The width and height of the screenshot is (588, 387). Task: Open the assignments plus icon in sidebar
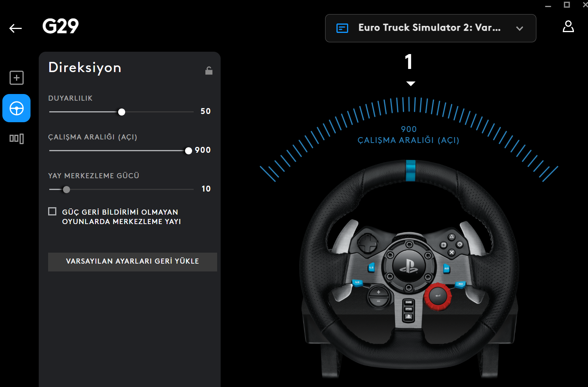pyautogui.click(x=16, y=78)
